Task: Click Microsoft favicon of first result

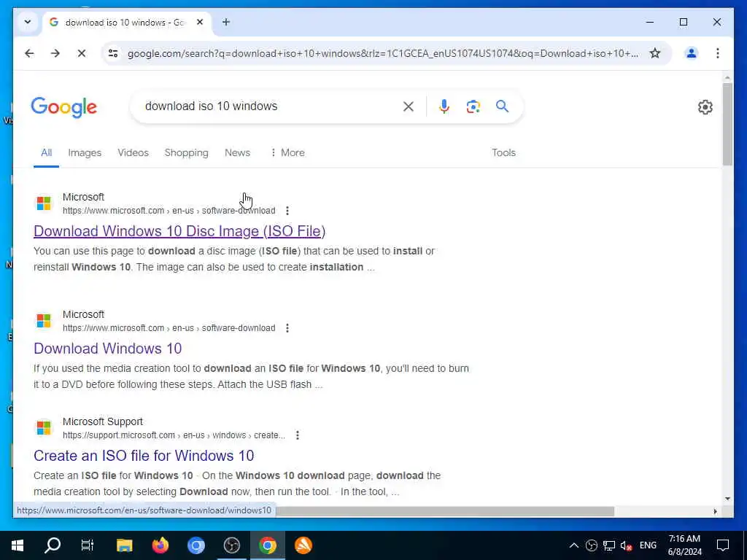Action: click(43, 203)
